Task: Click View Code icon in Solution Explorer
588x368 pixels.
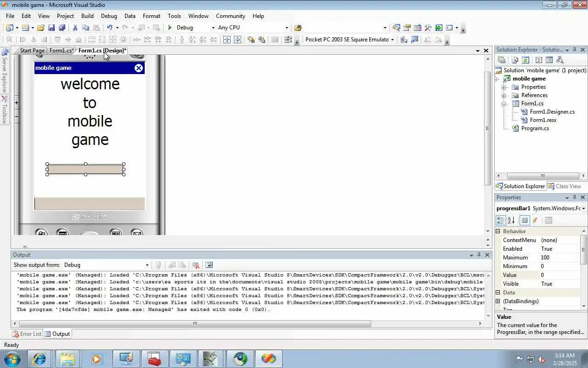Action: pos(538,60)
